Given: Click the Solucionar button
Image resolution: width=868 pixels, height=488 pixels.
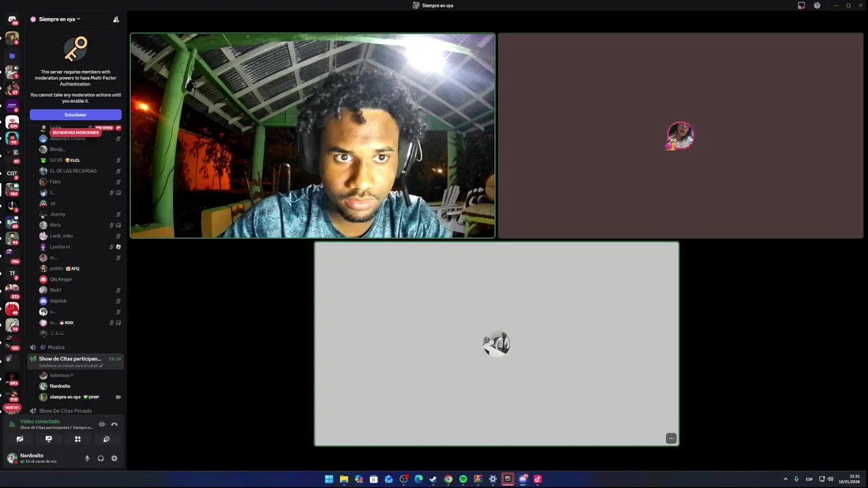Looking at the screenshot, I should click(x=75, y=115).
